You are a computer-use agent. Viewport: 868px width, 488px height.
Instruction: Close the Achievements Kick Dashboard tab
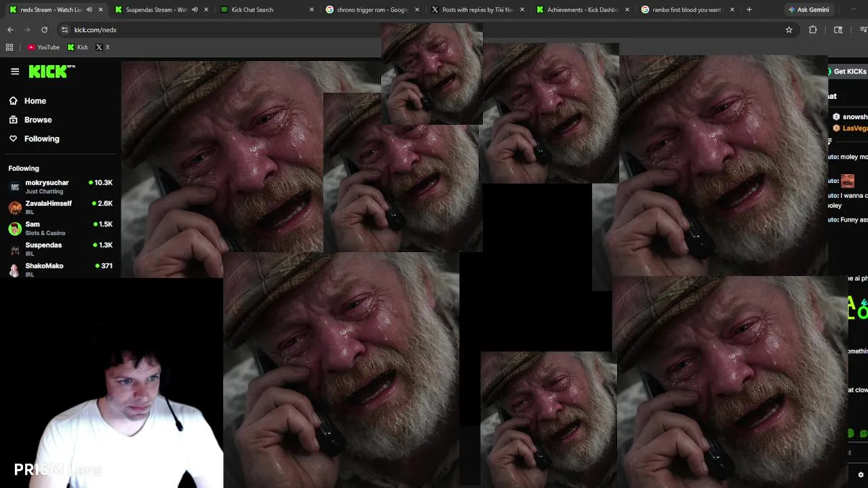[627, 9]
